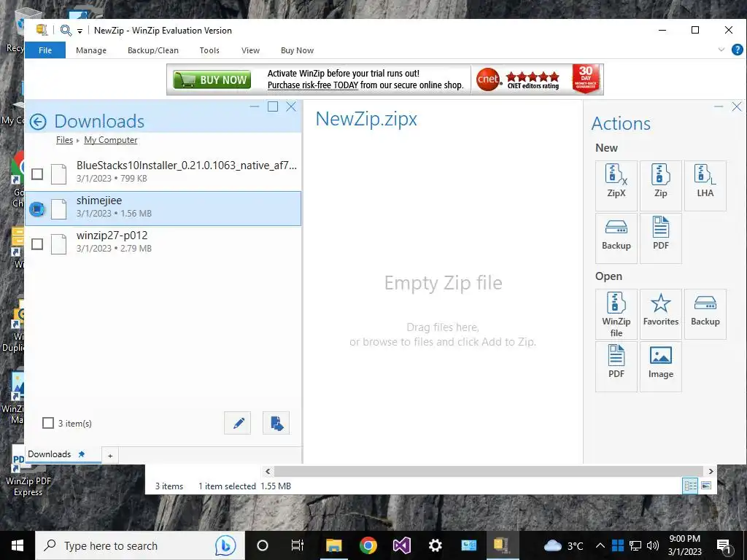The height and width of the screenshot is (560, 747).
Task: Create a new ZipX archive
Action: point(616,186)
